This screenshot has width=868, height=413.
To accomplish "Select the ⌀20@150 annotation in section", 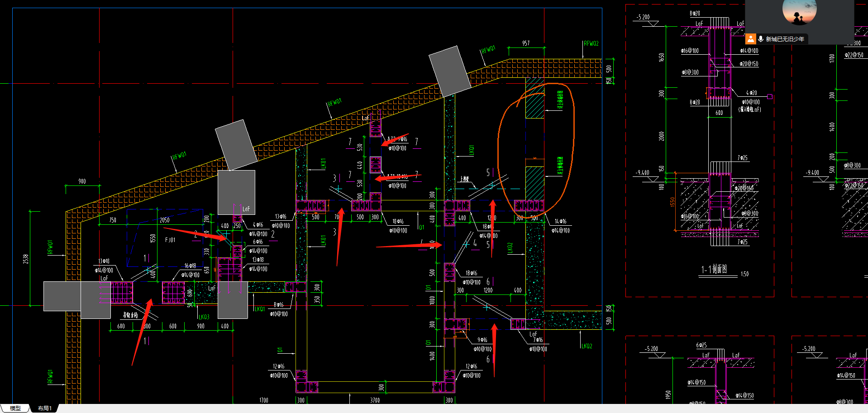I will [x=749, y=64].
